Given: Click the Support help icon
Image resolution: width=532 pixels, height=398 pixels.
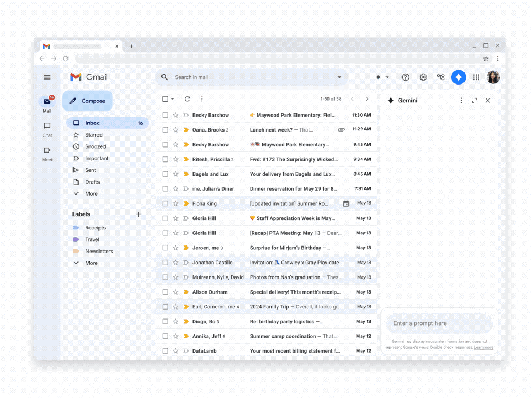Looking at the screenshot, I should coord(405,77).
